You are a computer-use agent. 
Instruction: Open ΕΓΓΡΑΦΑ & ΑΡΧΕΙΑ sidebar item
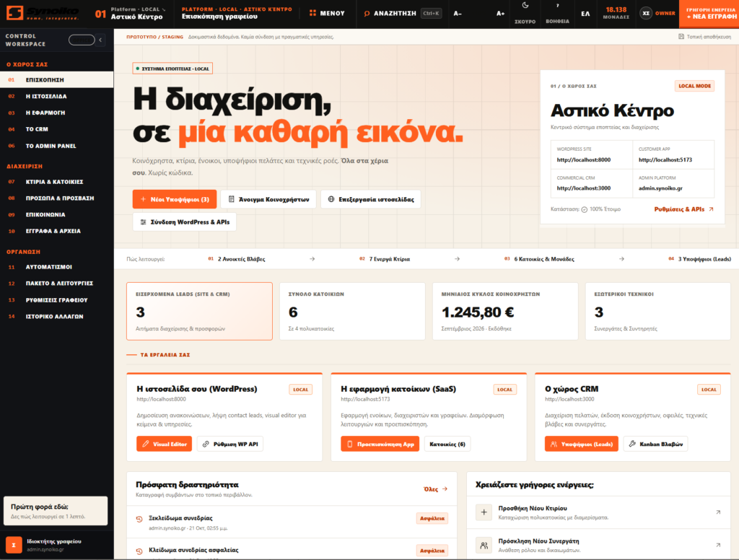point(56,231)
